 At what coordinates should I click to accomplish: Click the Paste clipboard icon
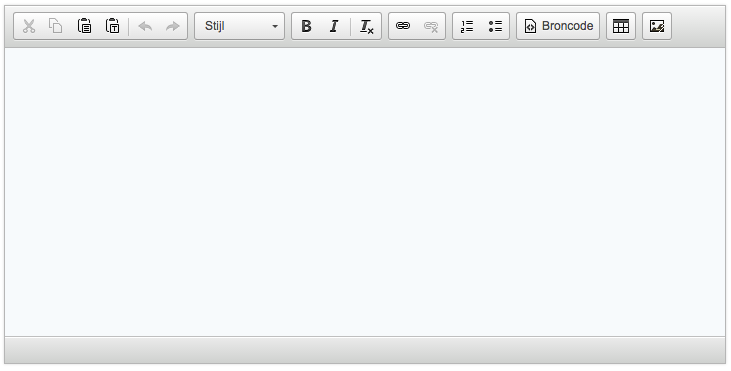(84, 26)
